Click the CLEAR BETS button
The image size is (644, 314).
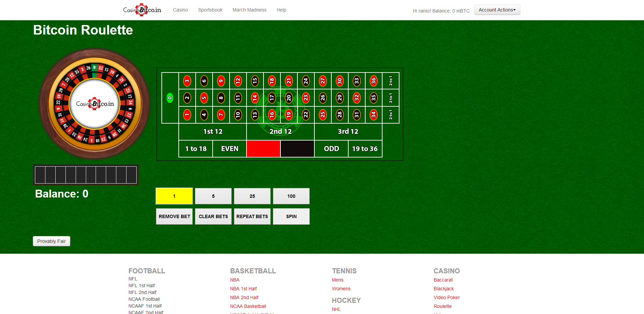213,216
